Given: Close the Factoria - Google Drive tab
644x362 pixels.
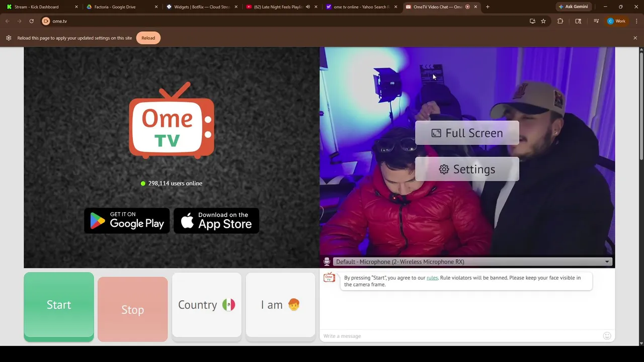Looking at the screenshot, I should click(156, 7).
